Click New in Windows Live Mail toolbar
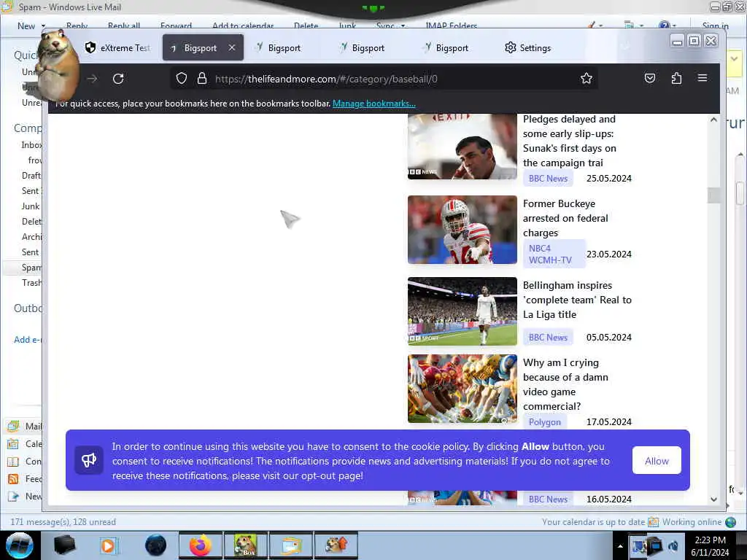This screenshot has height=560, width=747. click(x=26, y=26)
